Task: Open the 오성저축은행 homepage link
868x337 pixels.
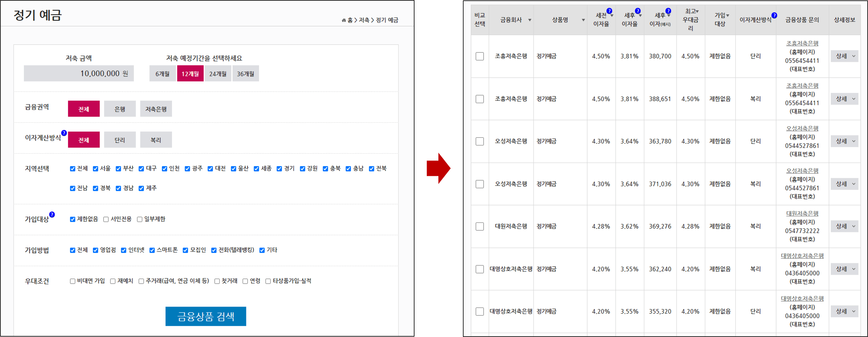Action: [x=802, y=128]
